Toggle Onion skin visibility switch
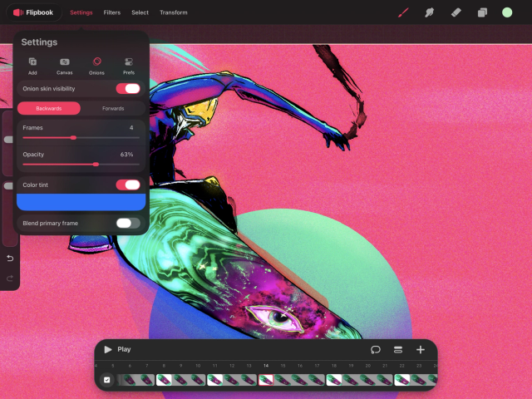Screen dimensions: 532x399 pos(128,89)
